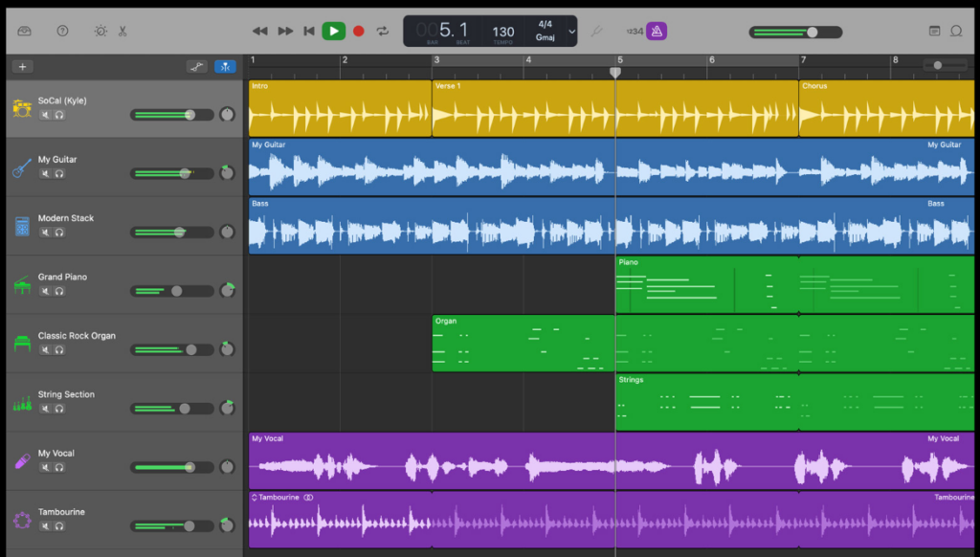Open the 4/4 time signature selector
Screen dimensions: 980x557
click(x=546, y=24)
